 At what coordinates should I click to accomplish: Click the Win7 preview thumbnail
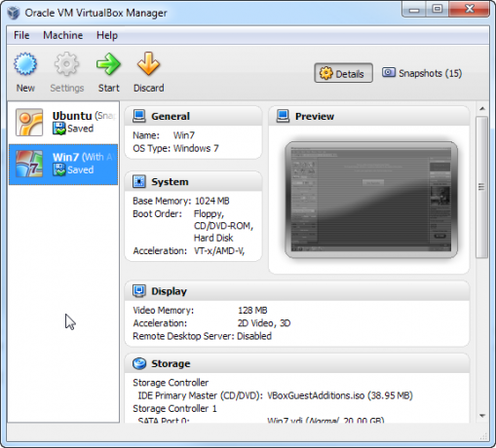pyautogui.click(x=371, y=200)
